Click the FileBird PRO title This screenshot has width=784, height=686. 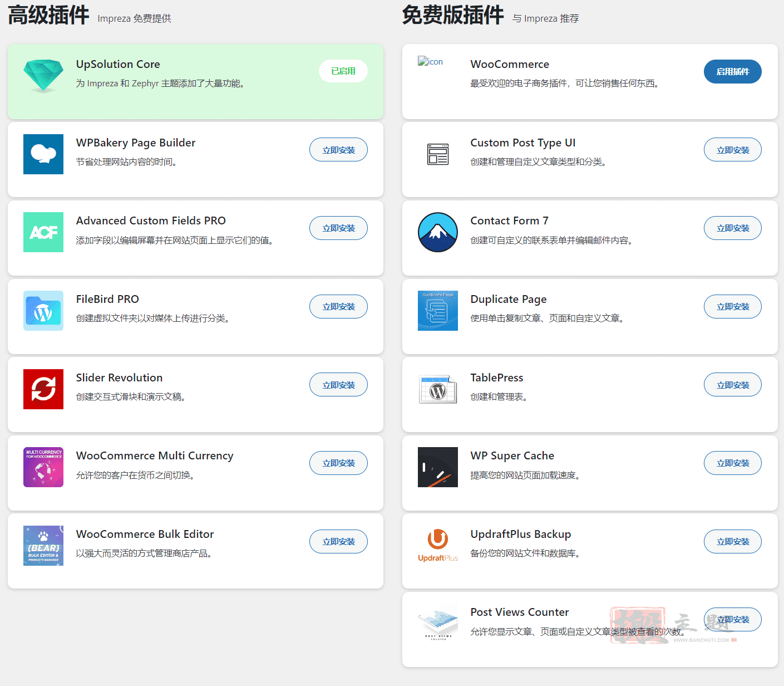(x=107, y=299)
